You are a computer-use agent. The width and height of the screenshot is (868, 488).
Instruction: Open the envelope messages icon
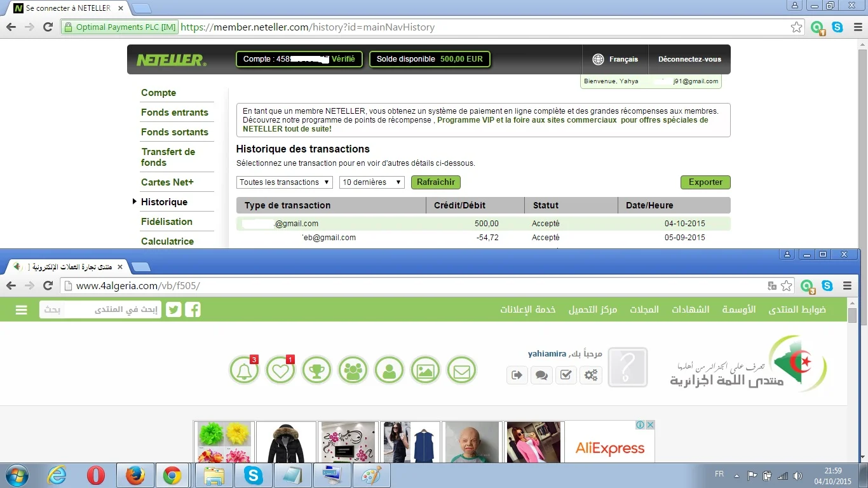click(x=461, y=370)
